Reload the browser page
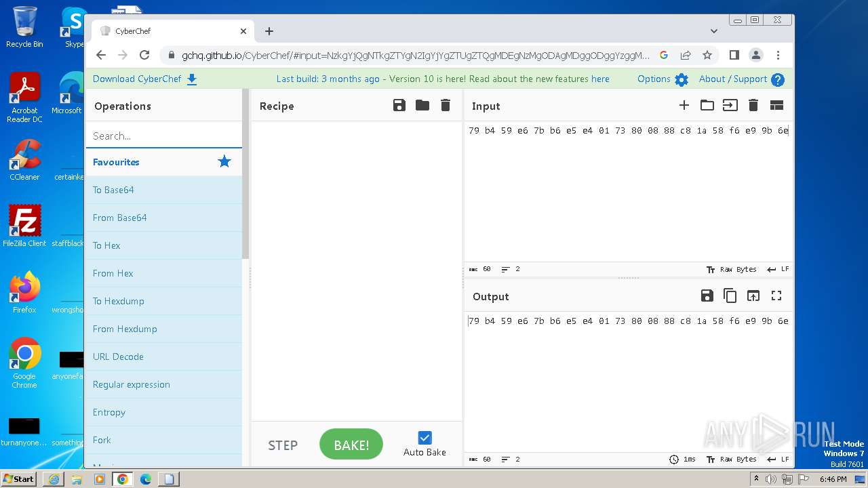Screen dimensions: 868x488 tap(144, 56)
